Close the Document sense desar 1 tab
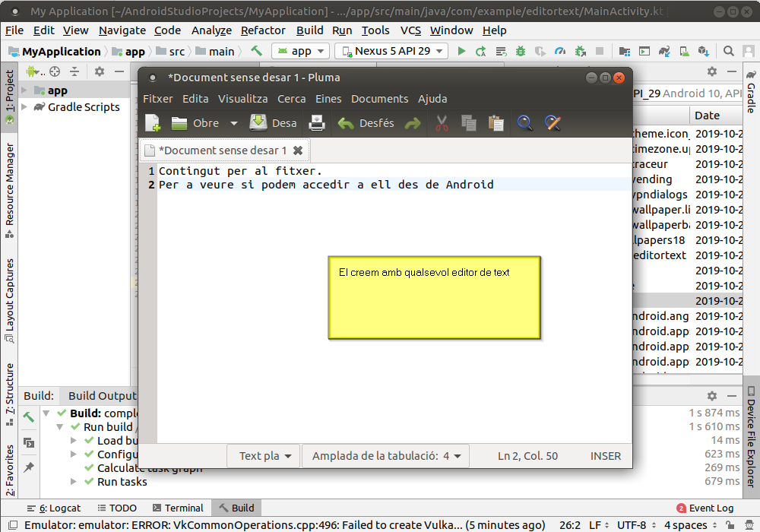 (x=298, y=150)
